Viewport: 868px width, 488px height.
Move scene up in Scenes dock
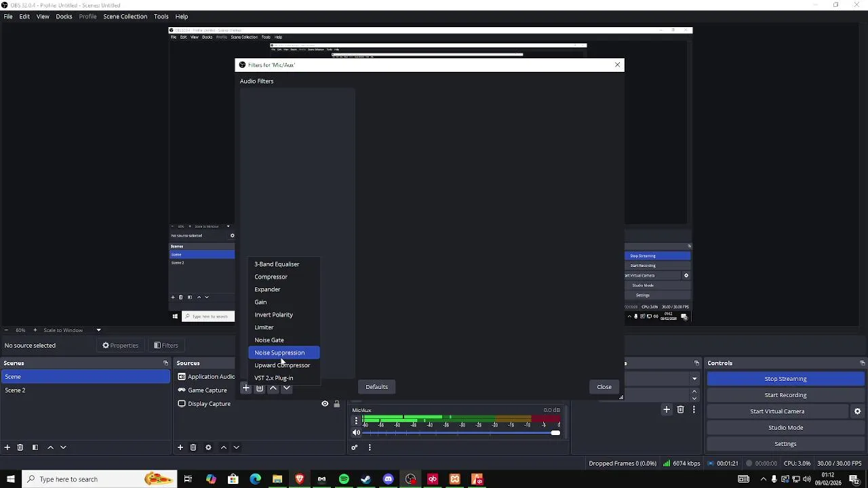pyautogui.click(x=50, y=447)
